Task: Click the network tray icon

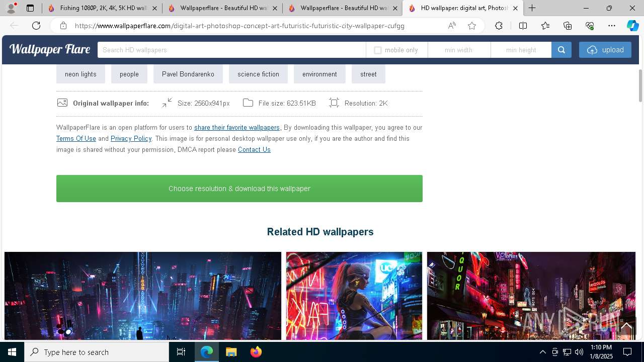Action: 567,352
